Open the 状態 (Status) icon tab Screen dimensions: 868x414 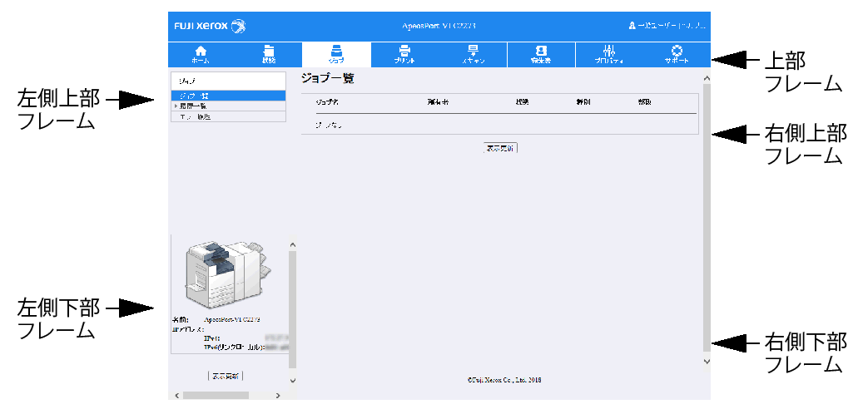[268, 54]
